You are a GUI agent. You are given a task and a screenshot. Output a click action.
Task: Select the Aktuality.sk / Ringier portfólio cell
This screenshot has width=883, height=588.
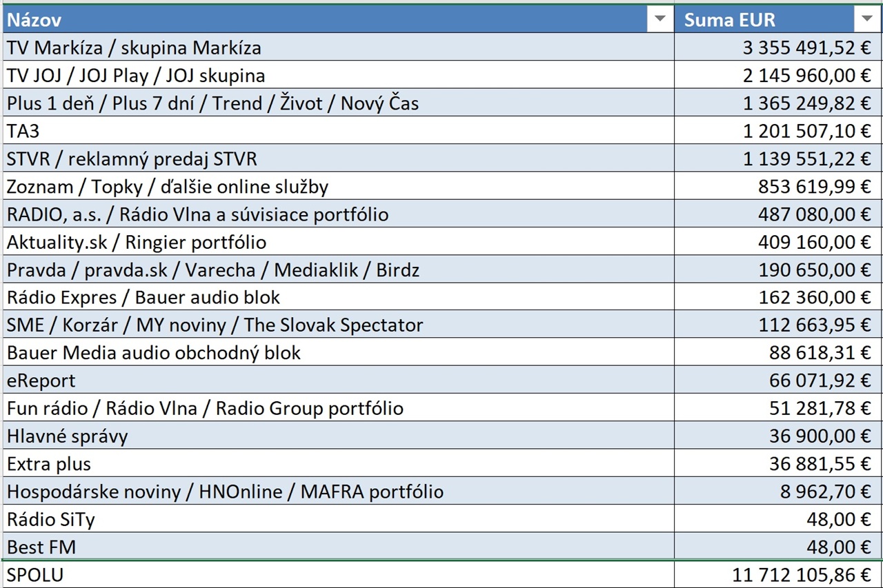pos(337,241)
